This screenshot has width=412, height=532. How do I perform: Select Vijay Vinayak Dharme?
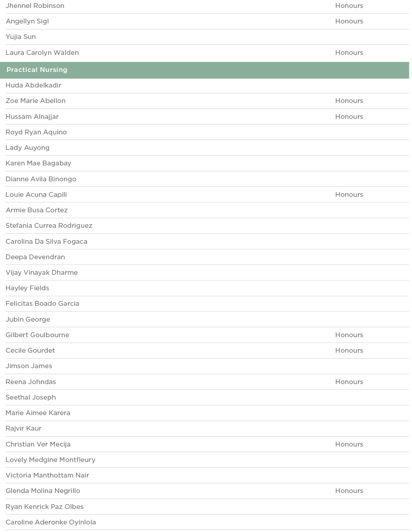pyautogui.click(x=41, y=272)
